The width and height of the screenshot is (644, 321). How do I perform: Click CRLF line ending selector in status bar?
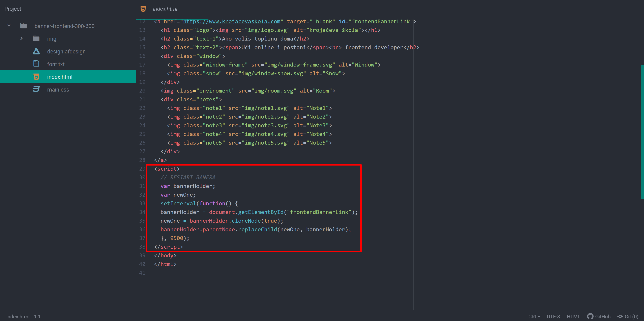coord(534,317)
